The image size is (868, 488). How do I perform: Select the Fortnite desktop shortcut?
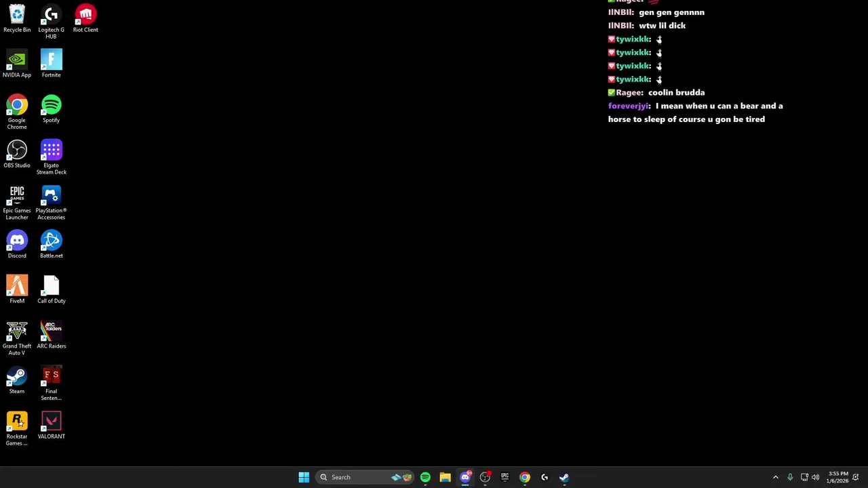pyautogui.click(x=51, y=64)
